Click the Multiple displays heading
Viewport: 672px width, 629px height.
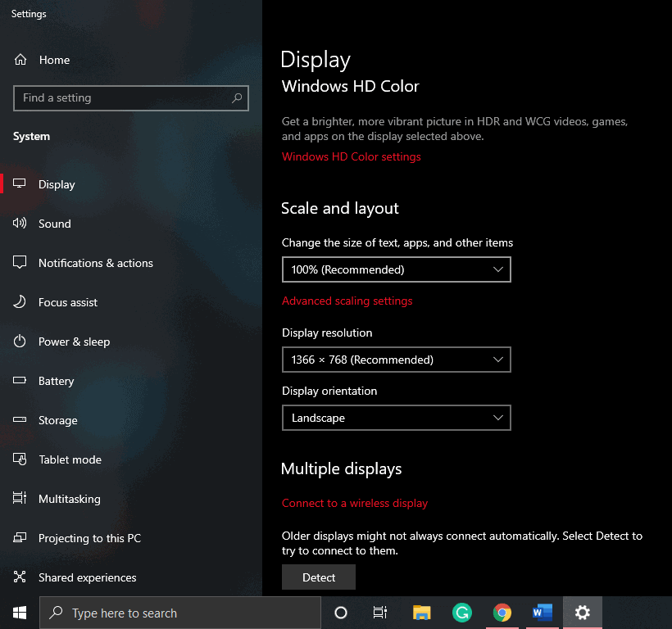pyautogui.click(x=341, y=468)
